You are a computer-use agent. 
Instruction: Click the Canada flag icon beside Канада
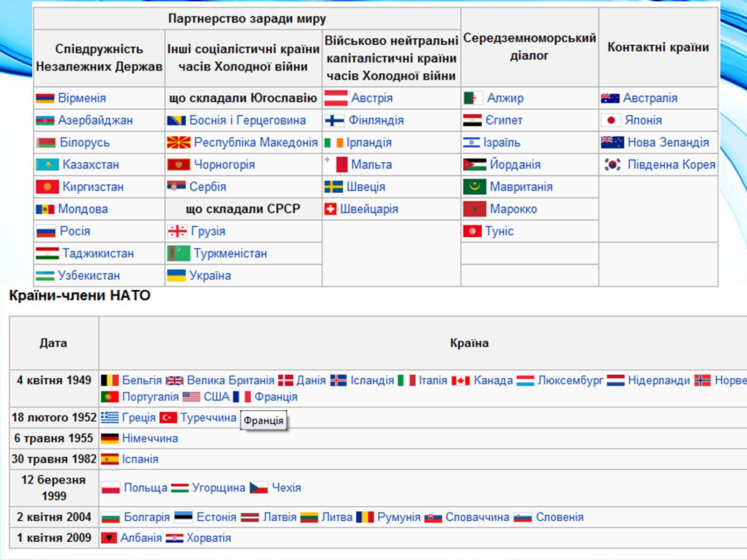[460, 381]
